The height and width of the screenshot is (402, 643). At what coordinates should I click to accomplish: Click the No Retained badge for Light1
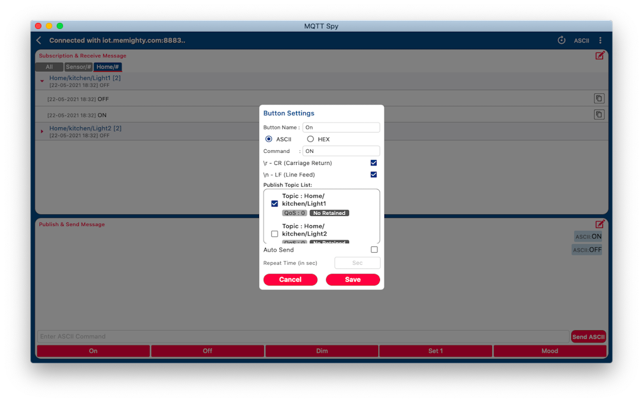329,213
